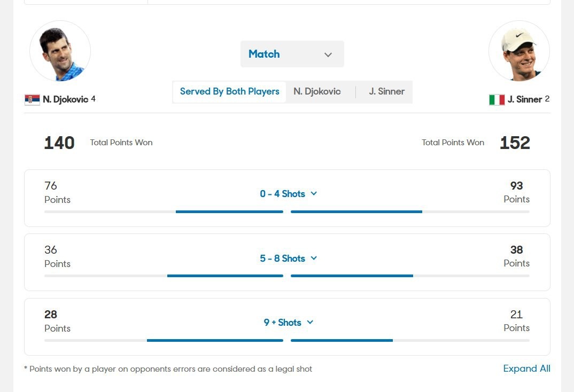Expand the 9 + Shots section
Screen dimensions: 574x392
pyautogui.click(x=282, y=323)
